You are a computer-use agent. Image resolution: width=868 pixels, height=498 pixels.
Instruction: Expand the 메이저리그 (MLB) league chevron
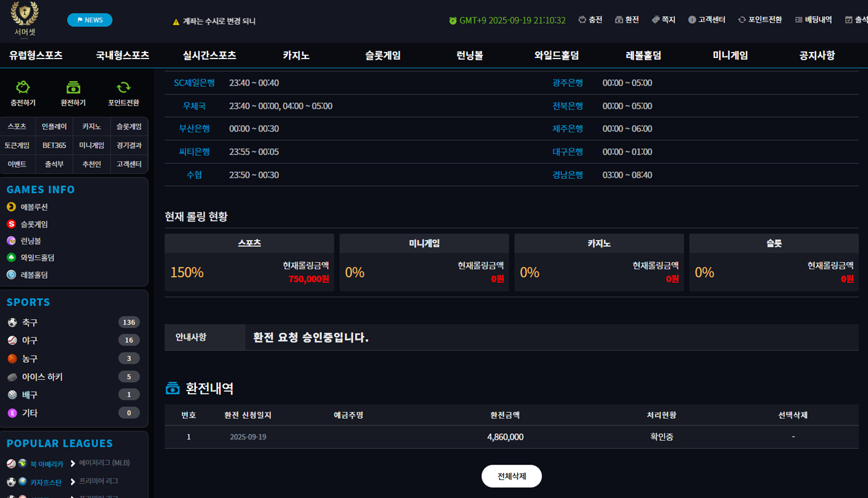(73, 464)
